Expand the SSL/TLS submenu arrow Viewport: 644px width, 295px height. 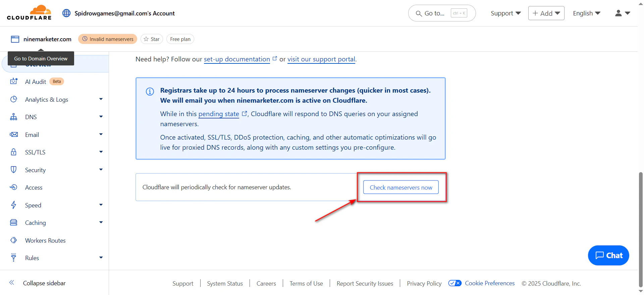[x=101, y=152]
